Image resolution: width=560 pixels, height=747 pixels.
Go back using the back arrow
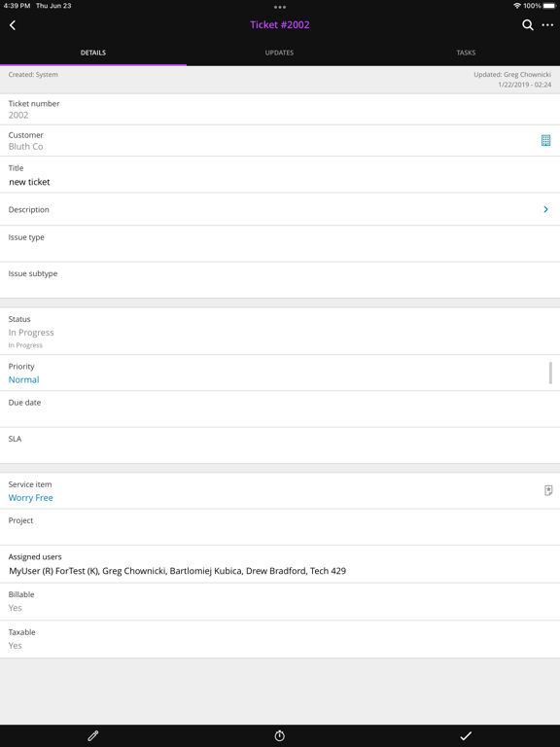click(13, 25)
